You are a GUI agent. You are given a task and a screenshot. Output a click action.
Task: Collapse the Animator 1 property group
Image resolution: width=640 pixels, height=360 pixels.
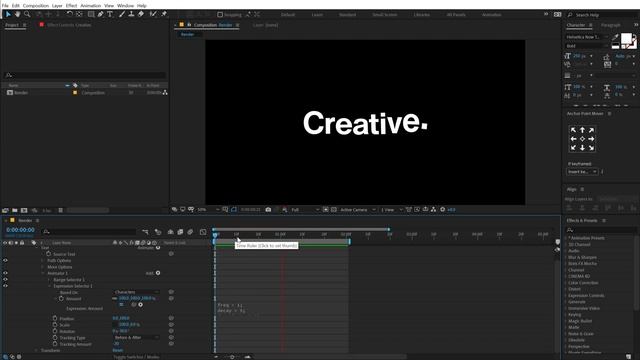point(43,273)
